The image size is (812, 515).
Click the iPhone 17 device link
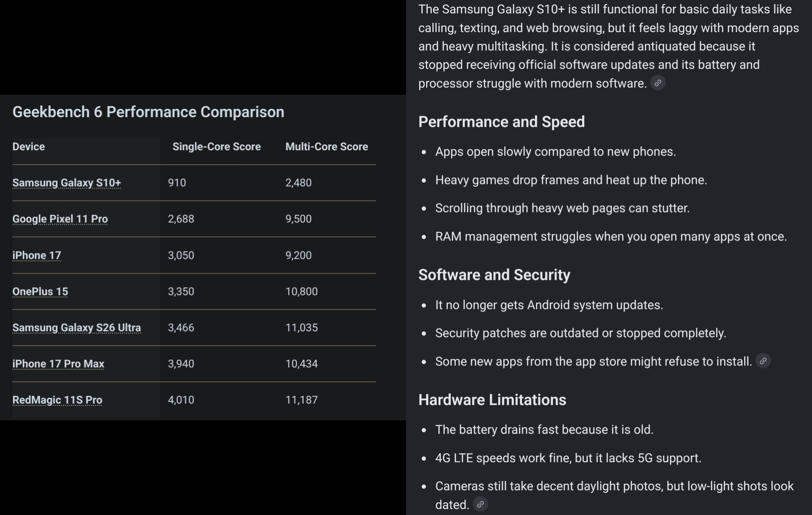37,255
